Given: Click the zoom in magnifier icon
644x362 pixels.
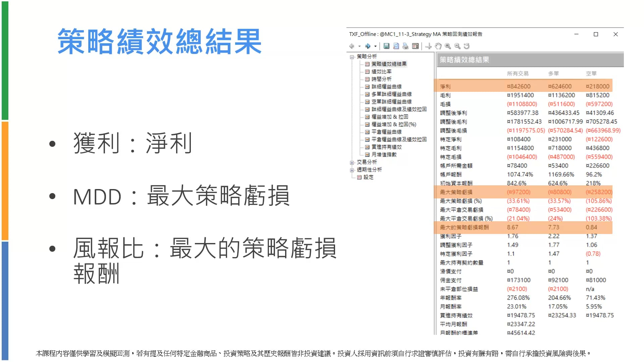Looking at the screenshot, I should [448, 46].
